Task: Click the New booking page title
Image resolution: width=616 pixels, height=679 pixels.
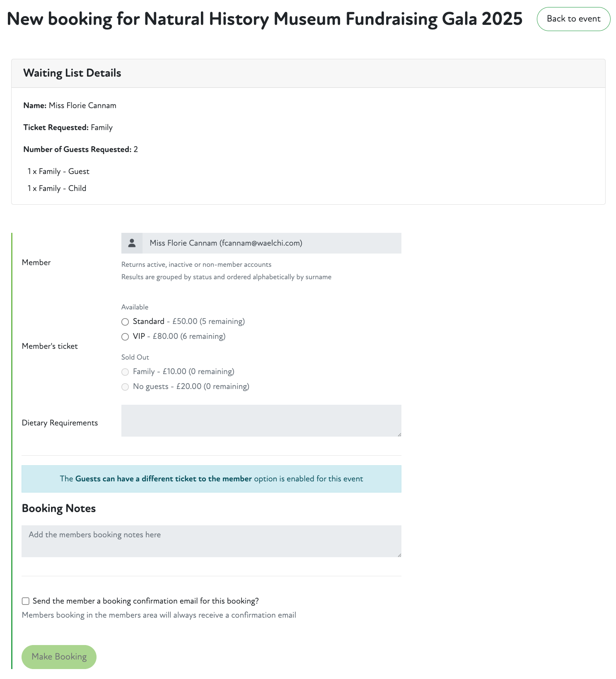Action: 265,19
